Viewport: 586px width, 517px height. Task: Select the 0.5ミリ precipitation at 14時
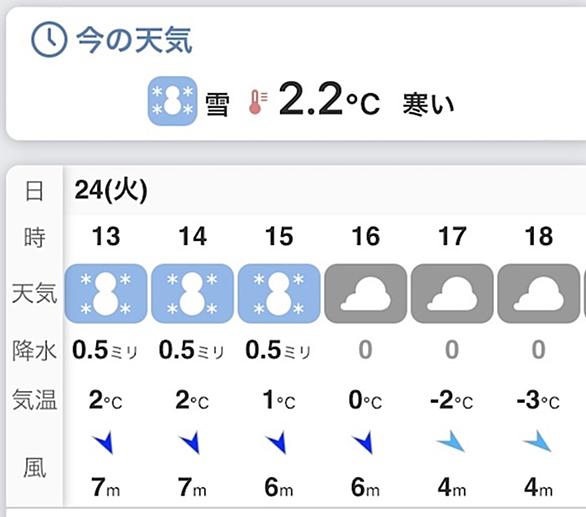pyautogui.click(x=191, y=350)
